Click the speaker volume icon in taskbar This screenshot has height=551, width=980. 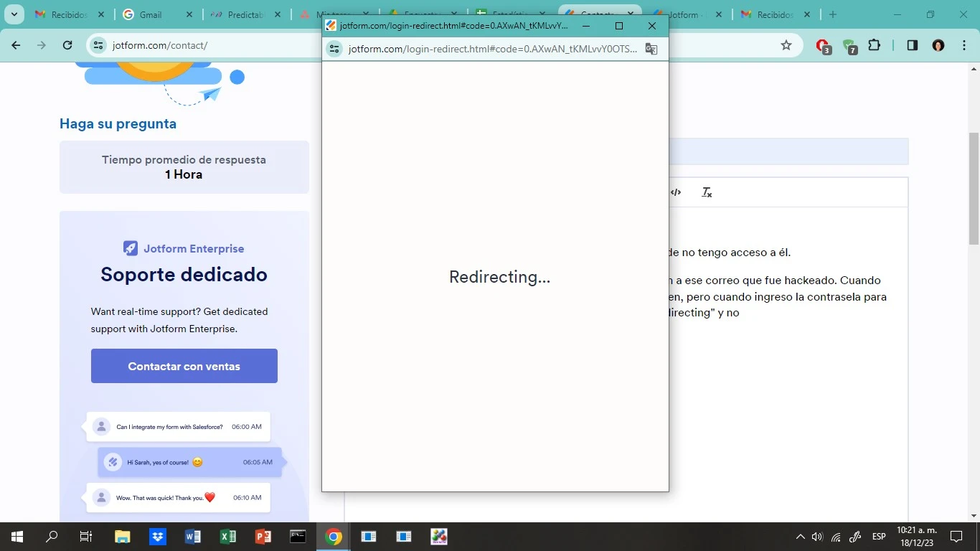pyautogui.click(x=817, y=536)
